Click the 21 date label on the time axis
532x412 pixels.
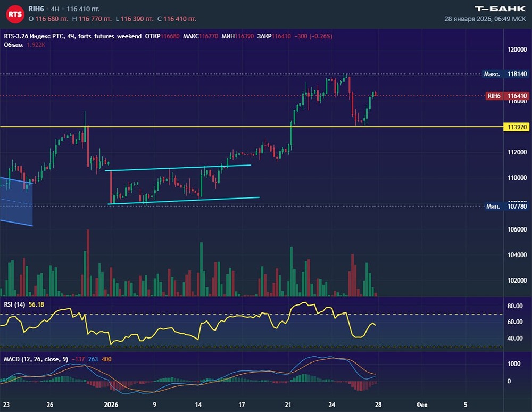point(288,405)
